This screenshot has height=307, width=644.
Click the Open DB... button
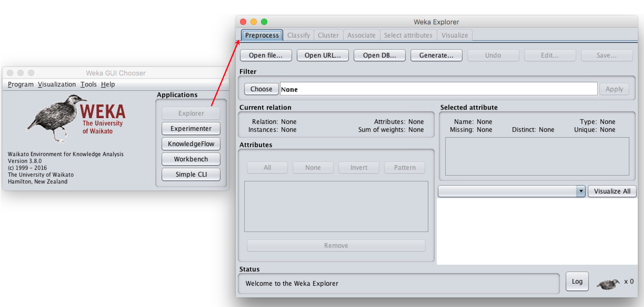point(379,55)
